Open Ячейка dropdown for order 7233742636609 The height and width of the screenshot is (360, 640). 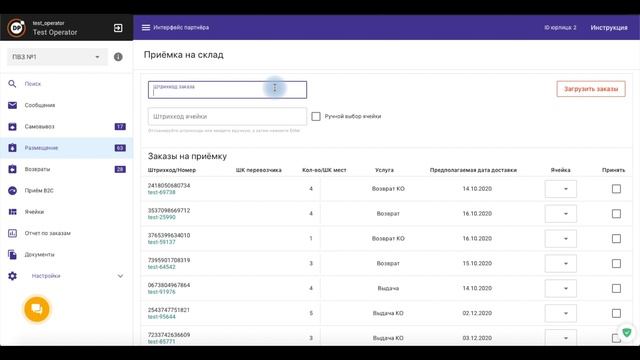(x=560, y=337)
